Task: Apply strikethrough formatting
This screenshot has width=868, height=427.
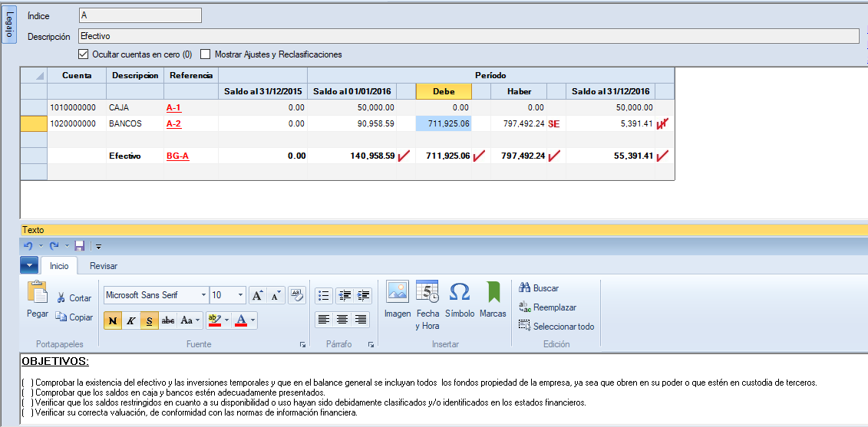Action: pos(168,320)
